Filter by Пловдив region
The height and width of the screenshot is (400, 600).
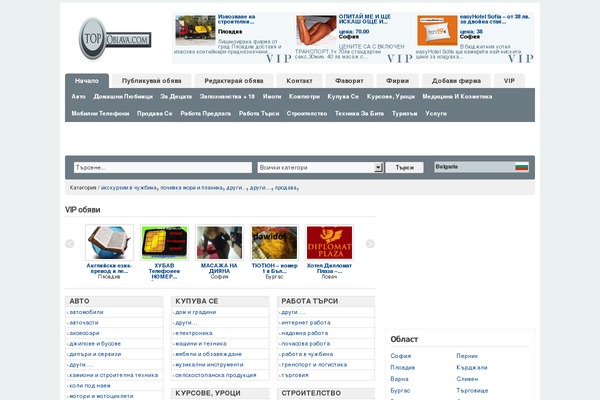[403, 367]
